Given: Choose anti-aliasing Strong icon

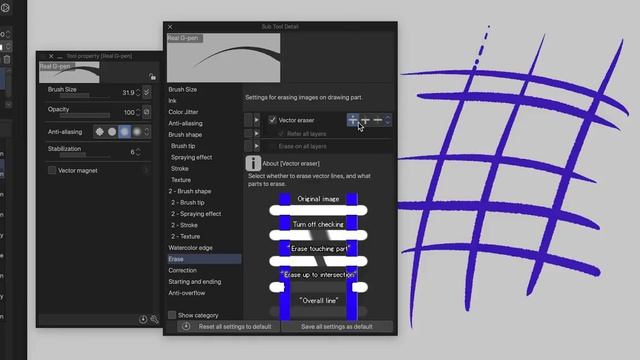Looking at the screenshot, I should (137, 131).
